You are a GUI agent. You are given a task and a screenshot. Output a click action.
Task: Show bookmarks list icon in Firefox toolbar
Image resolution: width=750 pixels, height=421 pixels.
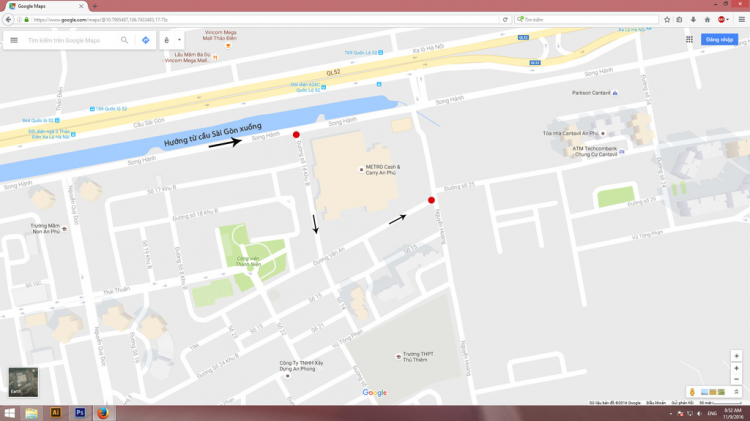click(x=679, y=20)
